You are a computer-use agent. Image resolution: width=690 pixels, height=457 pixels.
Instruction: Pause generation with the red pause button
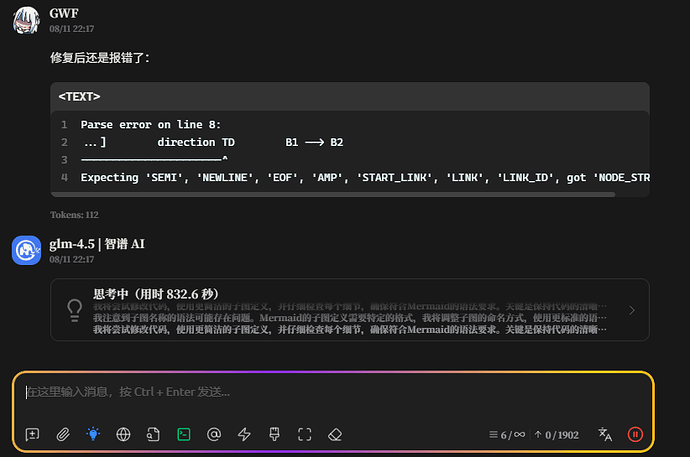tap(635, 435)
